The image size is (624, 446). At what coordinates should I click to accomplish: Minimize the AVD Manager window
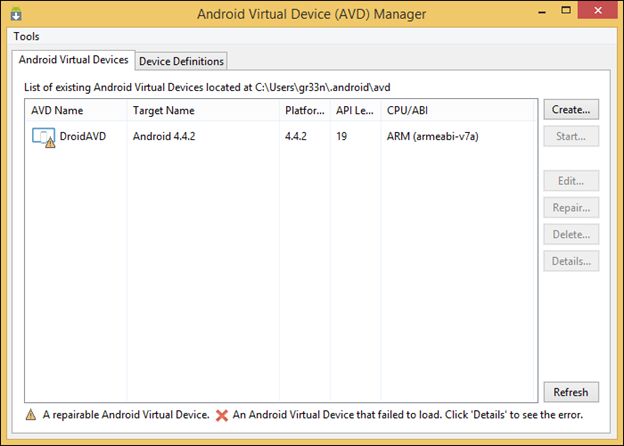pyautogui.click(x=542, y=12)
